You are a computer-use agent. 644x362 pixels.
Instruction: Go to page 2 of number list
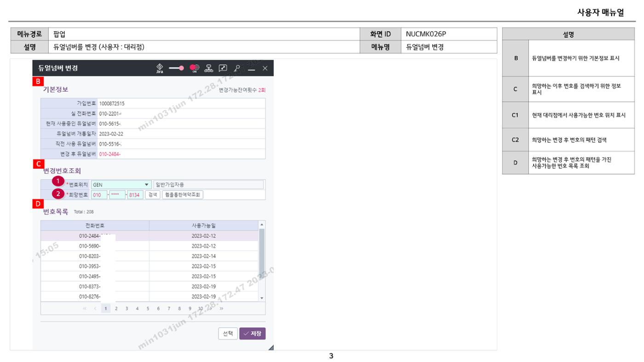click(116, 308)
